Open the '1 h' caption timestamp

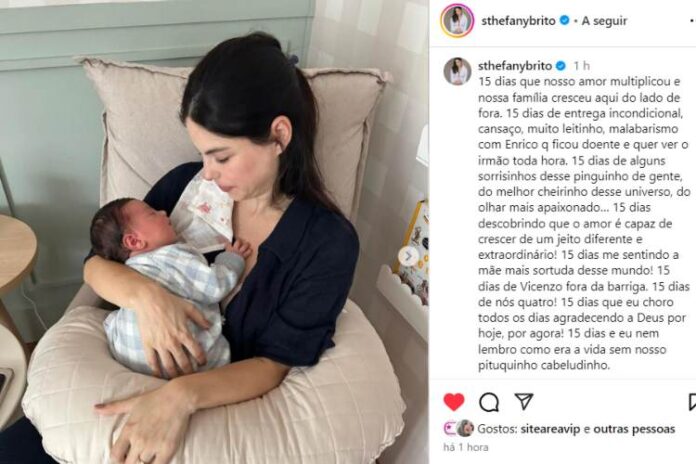581,66
